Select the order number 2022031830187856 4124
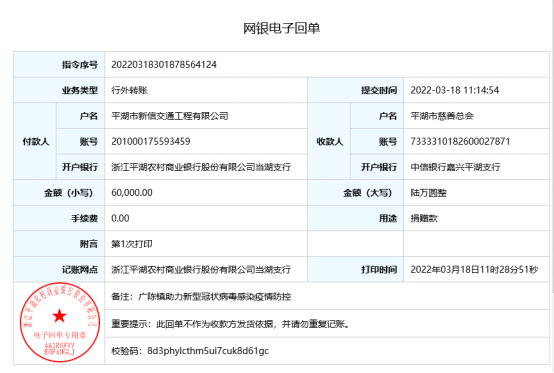554x373 pixels. click(164, 65)
